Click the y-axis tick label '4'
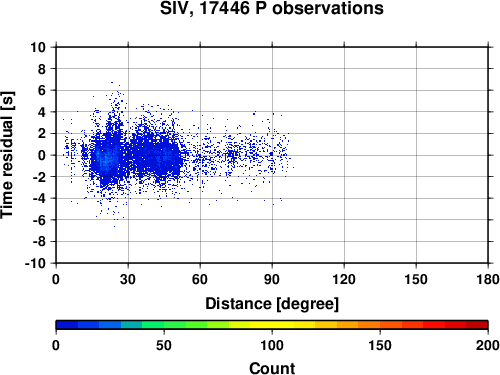The image size is (500, 375). [42, 112]
